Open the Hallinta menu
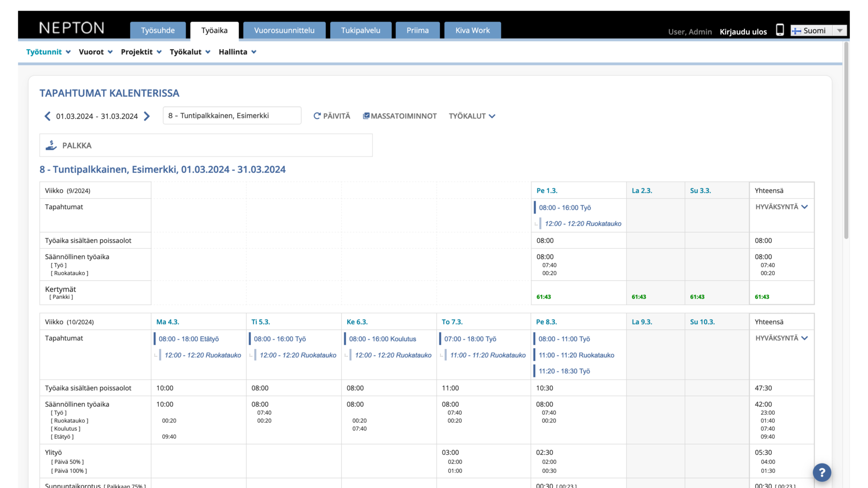Screen dimensions: 868x488 coord(237,52)
